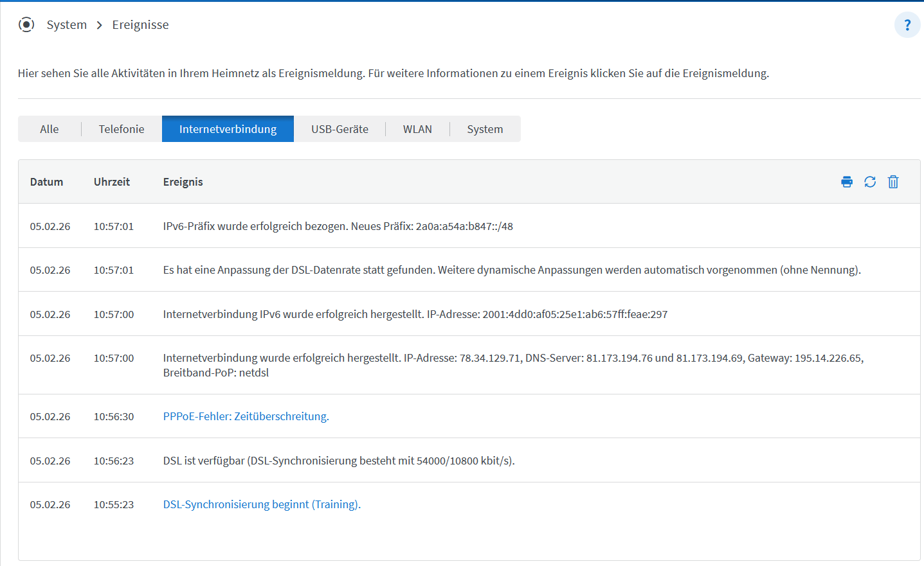
Task: Click Ereignisse in the breadcrumb
Action: click(x=140, y=25)
